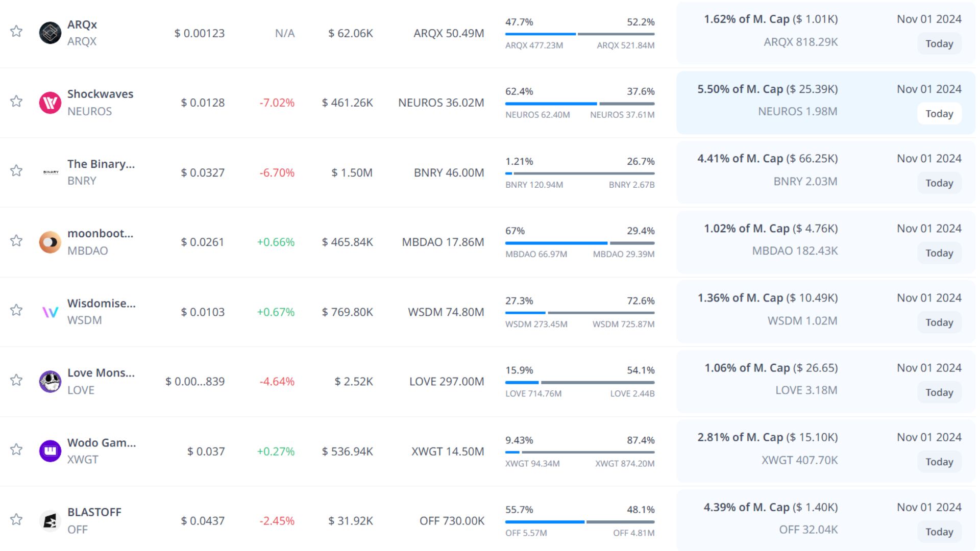Click the Today badge for NEUROS unlock
The height and width of the screenshot is (551, 980).
pos(939,114)
